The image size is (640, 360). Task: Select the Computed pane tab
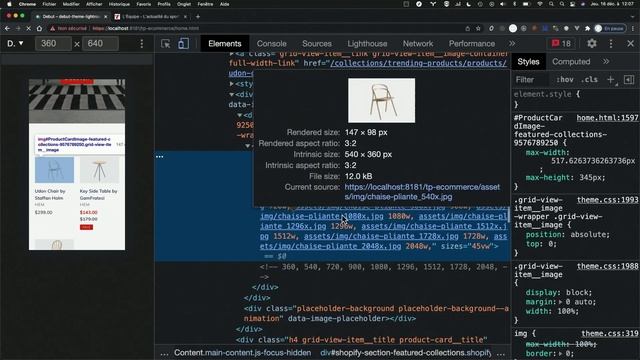(571, 62)
